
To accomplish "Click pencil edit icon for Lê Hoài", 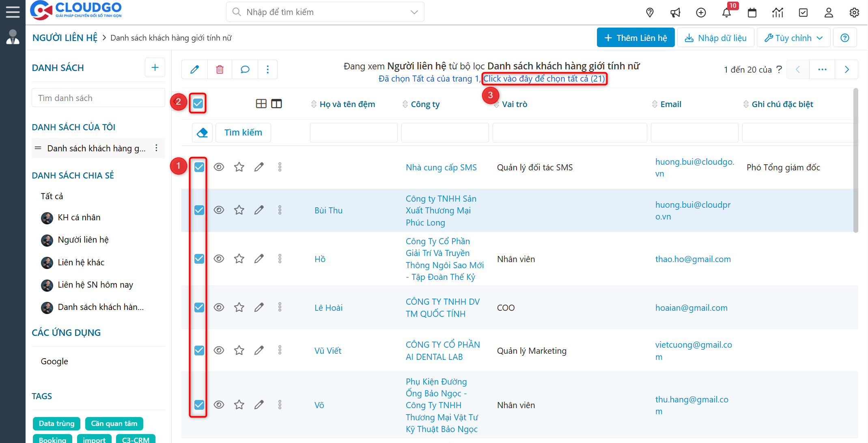I will click(x=259, y=308).
